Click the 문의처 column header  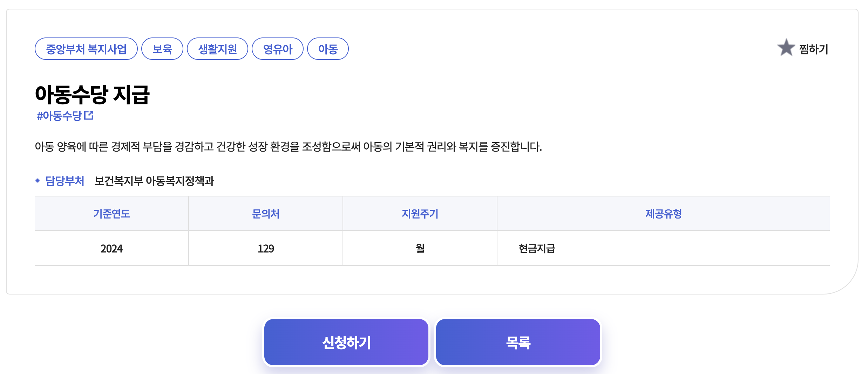[266, 214]
